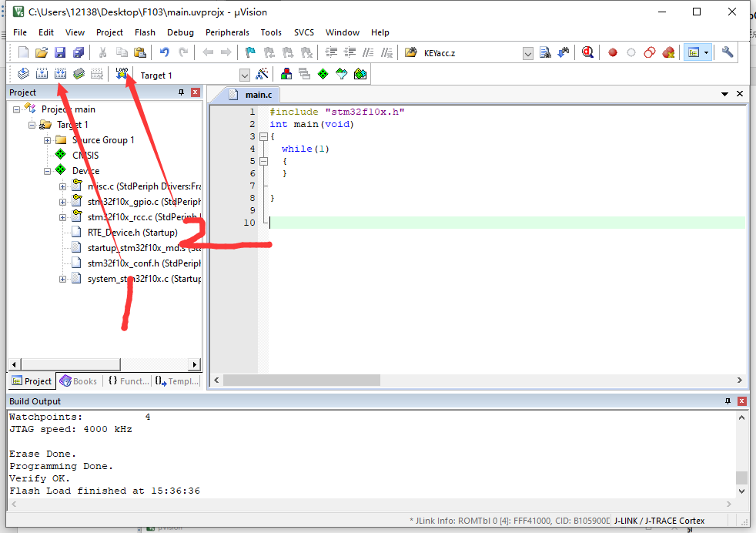Open the Target 1 dropdown

tap(245, 75)
